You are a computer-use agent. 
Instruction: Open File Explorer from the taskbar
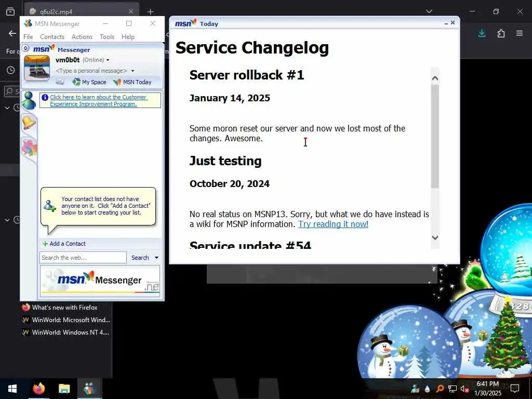64,389
